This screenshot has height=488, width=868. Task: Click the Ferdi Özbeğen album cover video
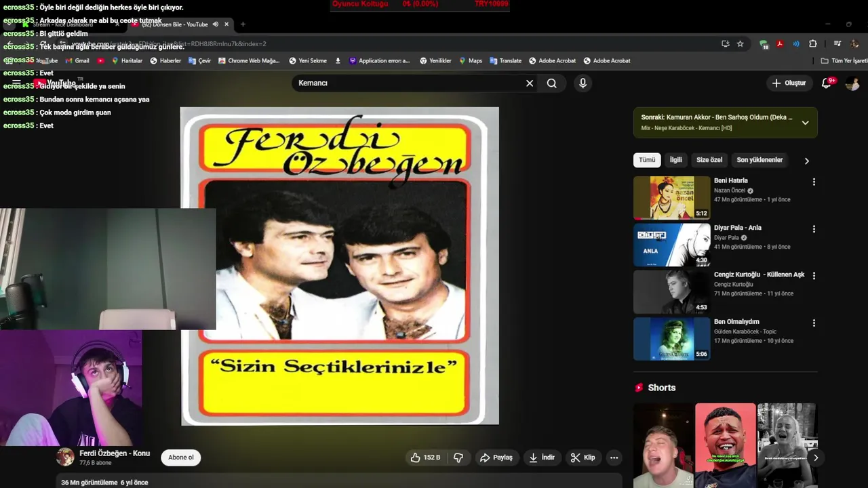[x=340, y=266]
